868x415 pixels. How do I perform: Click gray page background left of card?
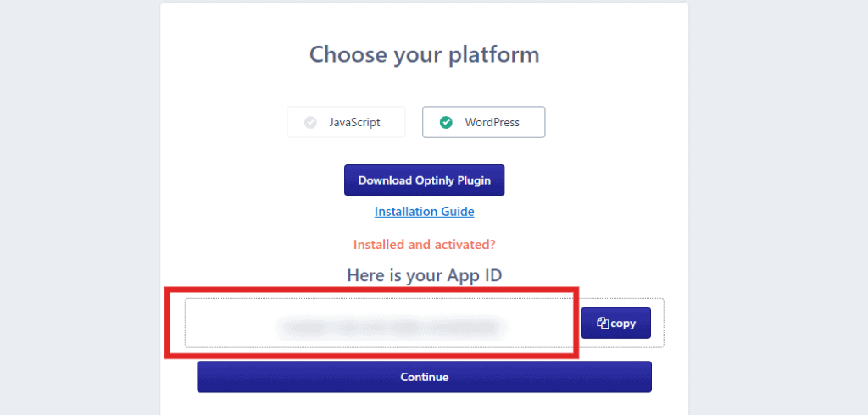(81, 207)
